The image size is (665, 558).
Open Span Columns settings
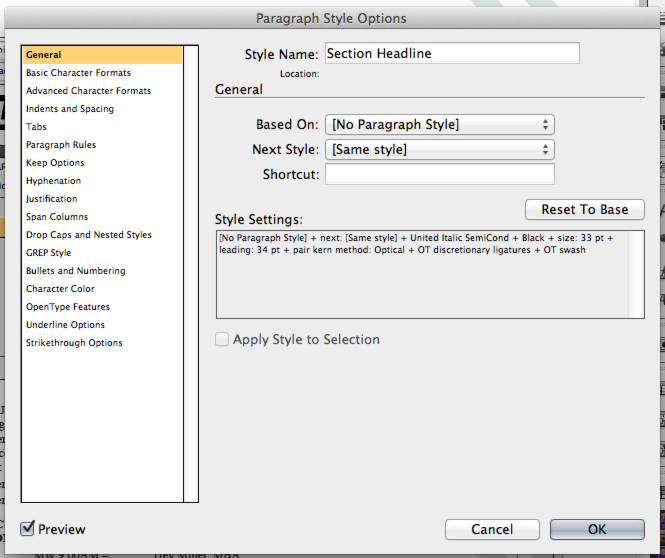[x=102, y=217]
